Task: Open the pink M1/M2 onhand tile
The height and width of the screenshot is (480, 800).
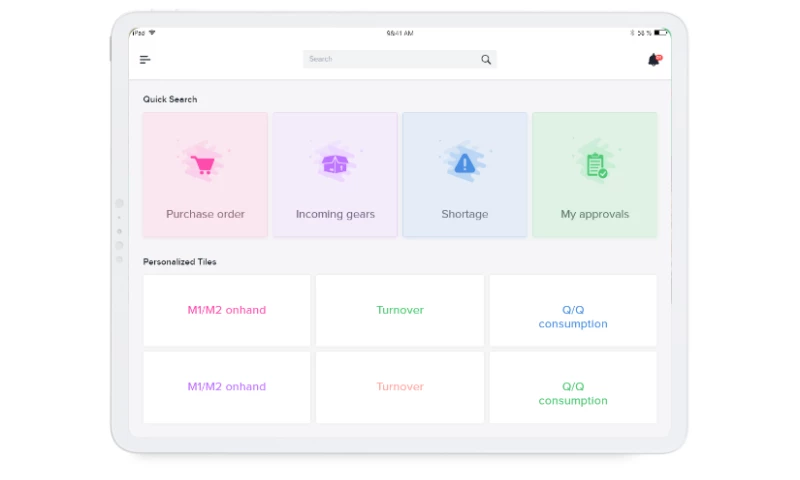Action: (227, 310)
